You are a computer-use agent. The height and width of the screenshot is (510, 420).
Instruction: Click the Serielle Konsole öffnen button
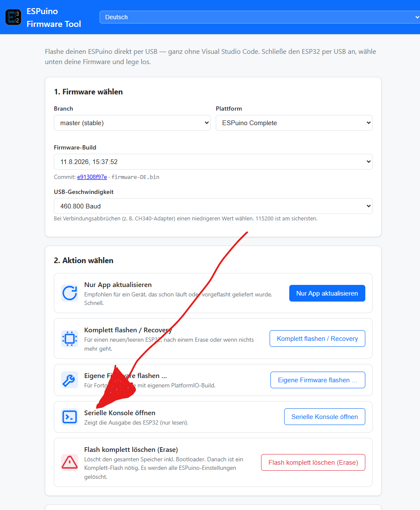coord(324,416)
